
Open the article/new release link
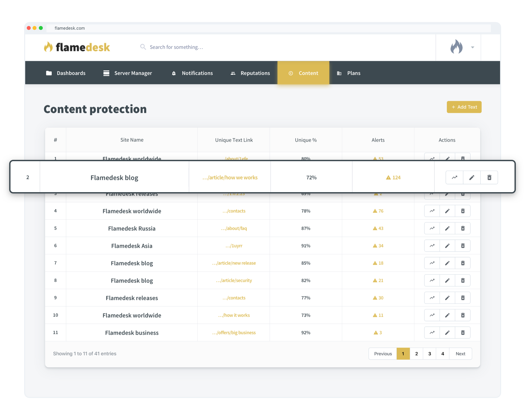(x=234, y=263)
